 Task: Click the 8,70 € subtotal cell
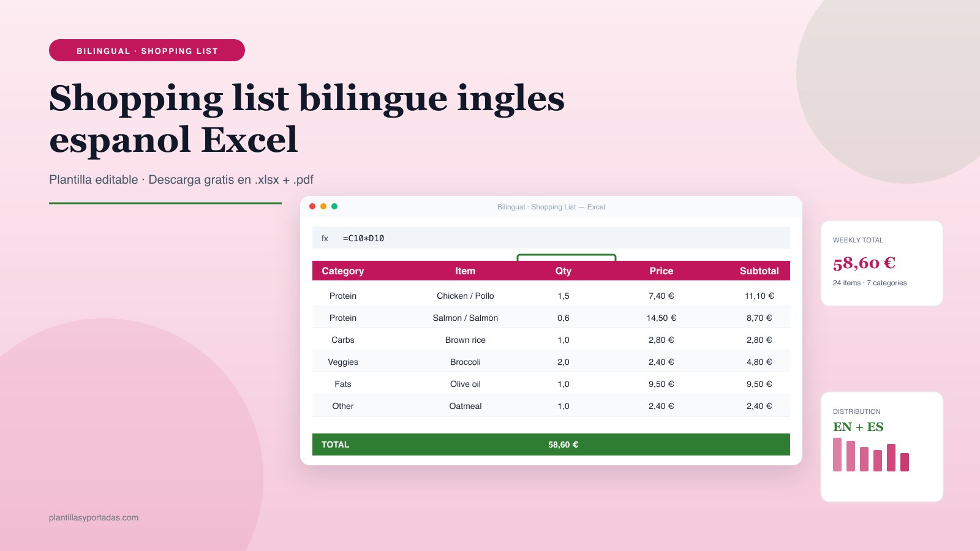click(759, 318)
